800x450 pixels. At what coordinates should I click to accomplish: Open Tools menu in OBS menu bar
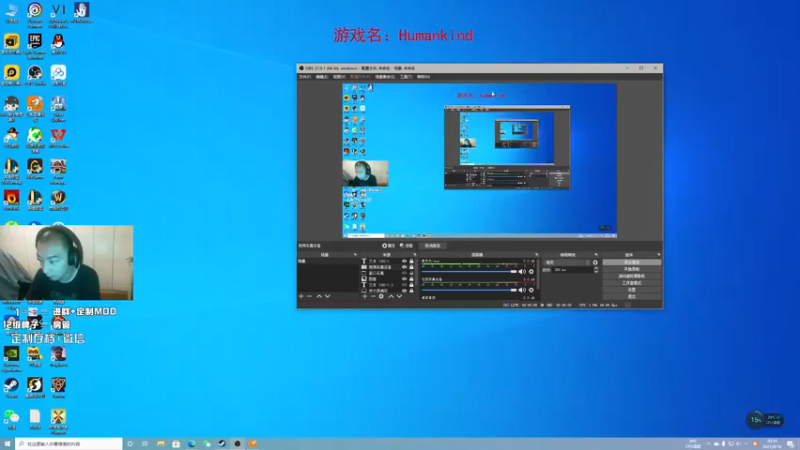click(x=406, y=77)
